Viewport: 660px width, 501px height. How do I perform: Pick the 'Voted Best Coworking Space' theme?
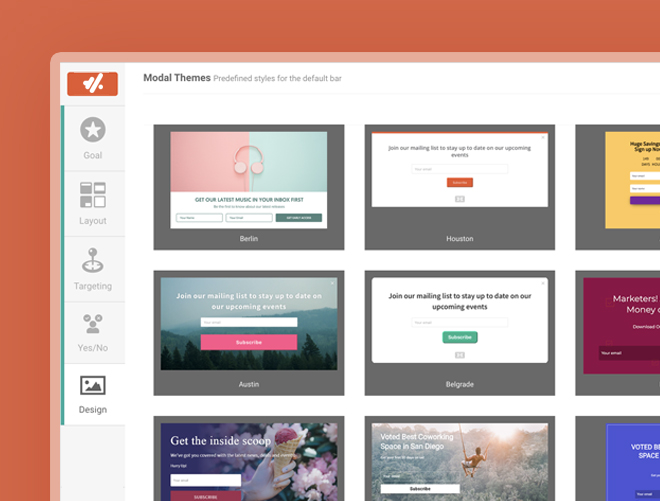coord(460,458)
